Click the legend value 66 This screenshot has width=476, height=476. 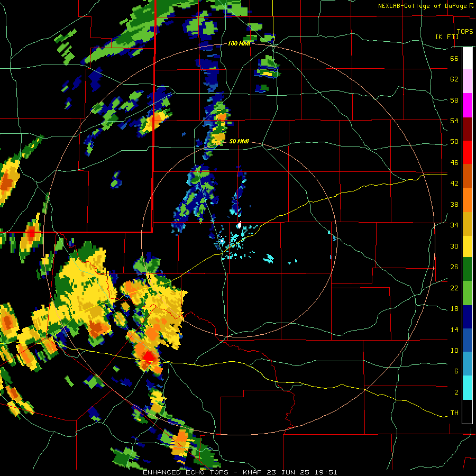tap(454, 58)
